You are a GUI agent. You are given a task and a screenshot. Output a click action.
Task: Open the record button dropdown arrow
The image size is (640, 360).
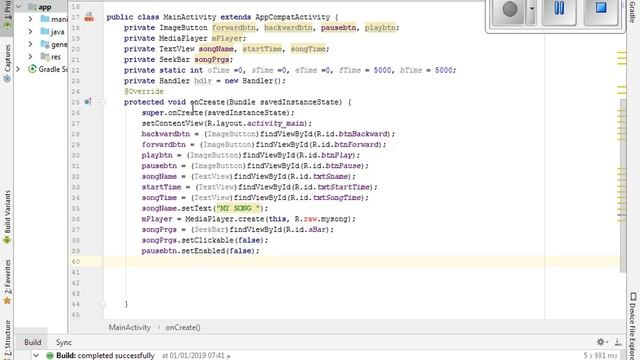531,9
